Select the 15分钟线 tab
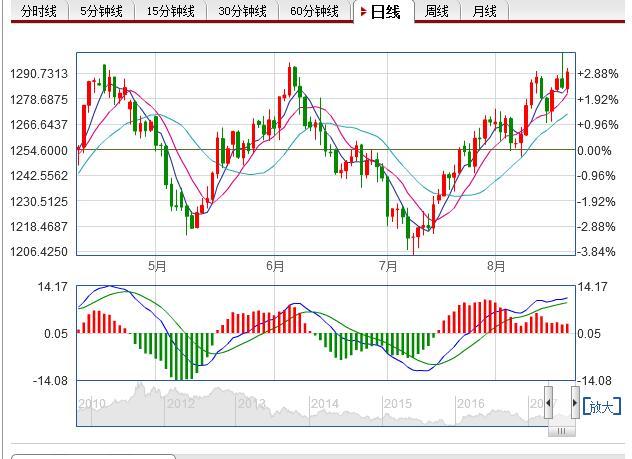The width and height of the screenshot is (632, 459). pos(171,12)
